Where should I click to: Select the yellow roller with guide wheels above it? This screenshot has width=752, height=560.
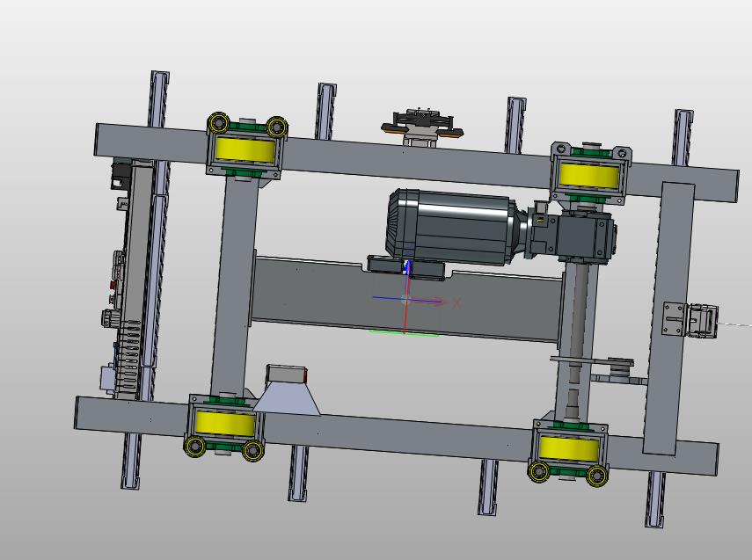(x=245, y=150)
